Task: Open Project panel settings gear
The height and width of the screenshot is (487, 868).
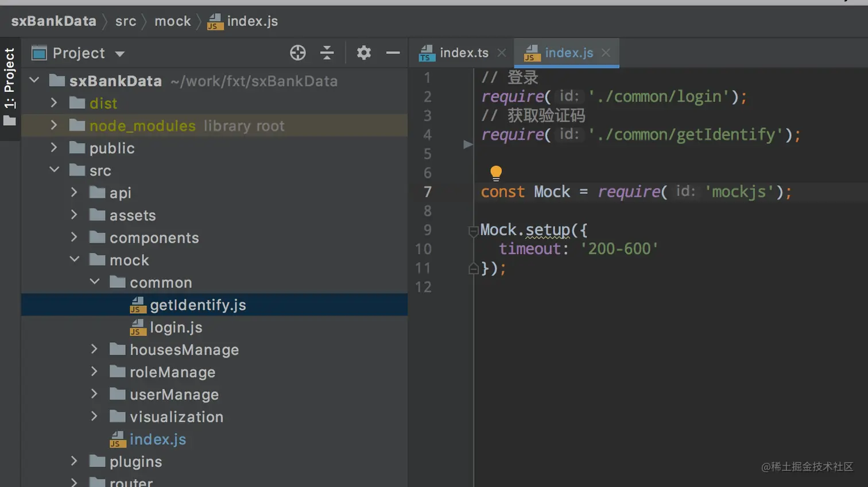Action: point(363,53)
